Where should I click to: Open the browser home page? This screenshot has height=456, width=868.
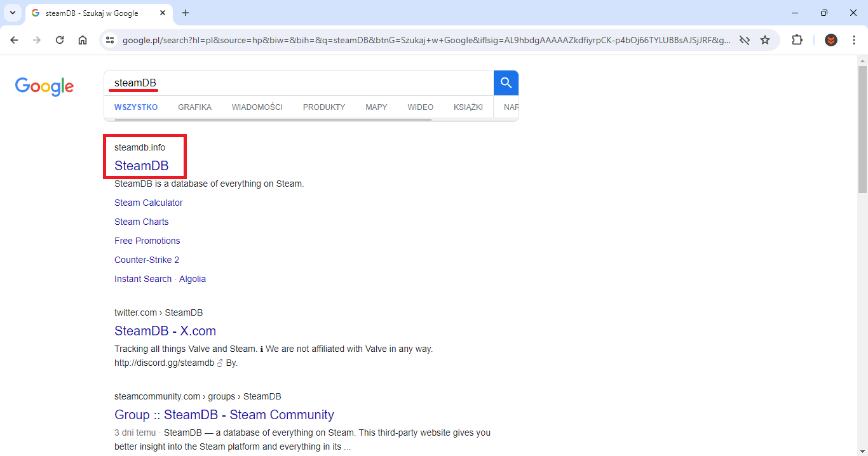pyautogui.click(x=83, y=40)
